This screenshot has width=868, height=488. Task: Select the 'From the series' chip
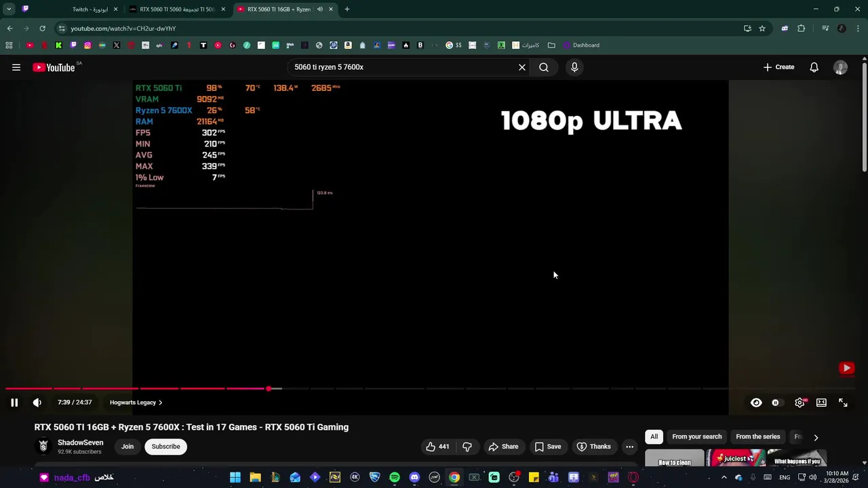point(757,436)
